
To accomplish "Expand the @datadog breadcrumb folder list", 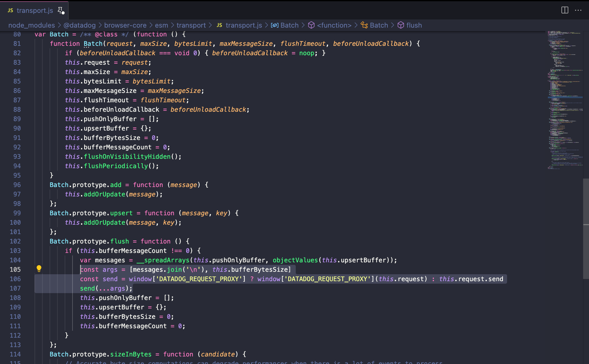I will coord(79,25).
